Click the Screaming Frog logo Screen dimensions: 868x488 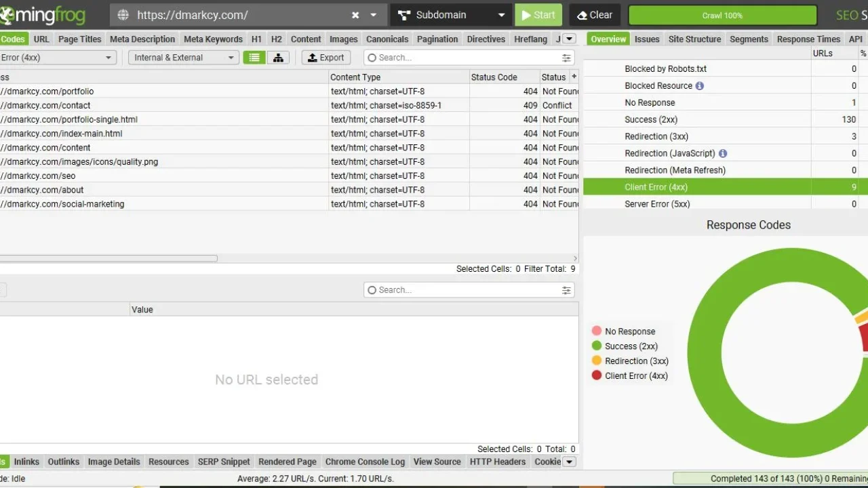[42, 14]
